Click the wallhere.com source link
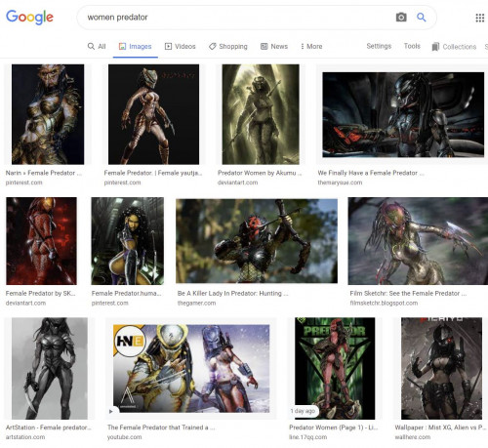Viewport: 488px width, 448px height. tap(413, 437)
